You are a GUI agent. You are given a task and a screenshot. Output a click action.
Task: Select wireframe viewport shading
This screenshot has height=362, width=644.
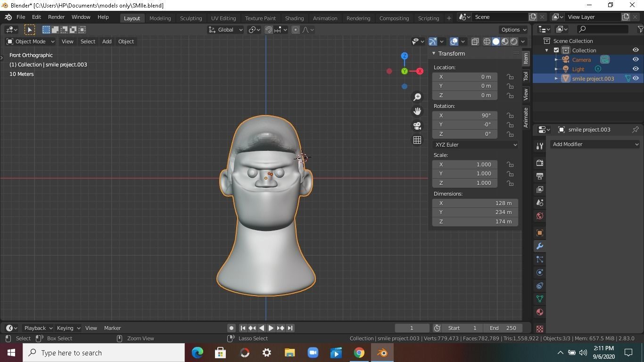487,41
